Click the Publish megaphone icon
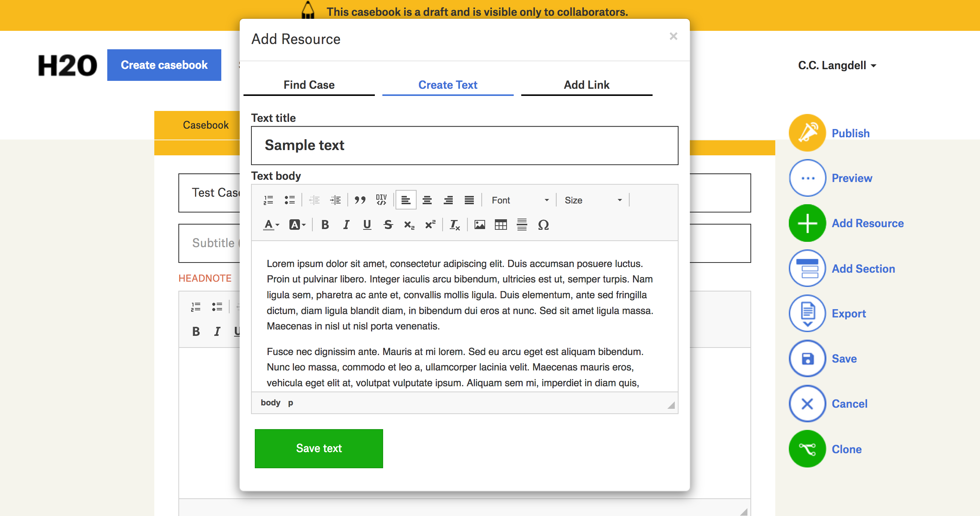980x516 pixels. (807, 133)
